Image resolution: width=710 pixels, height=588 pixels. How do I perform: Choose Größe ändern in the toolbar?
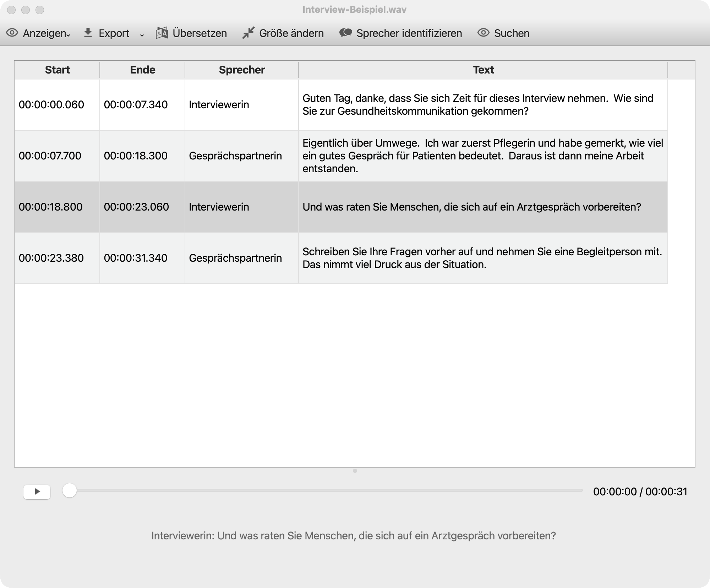click(283, 33)
